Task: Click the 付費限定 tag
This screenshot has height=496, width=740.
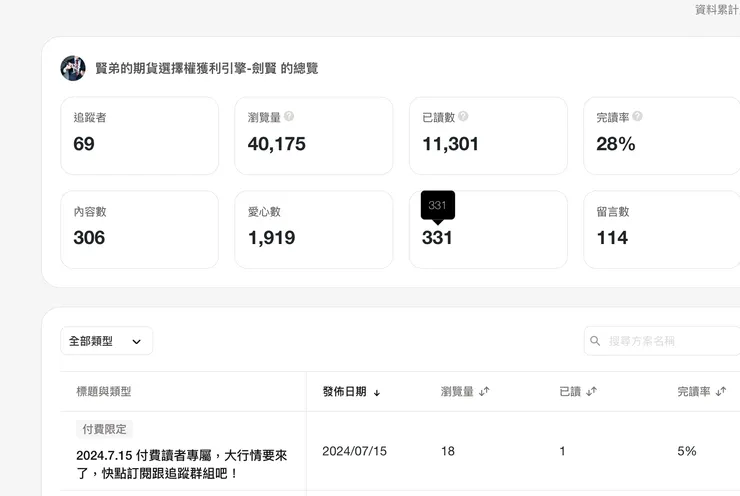Action: [104, 429]
